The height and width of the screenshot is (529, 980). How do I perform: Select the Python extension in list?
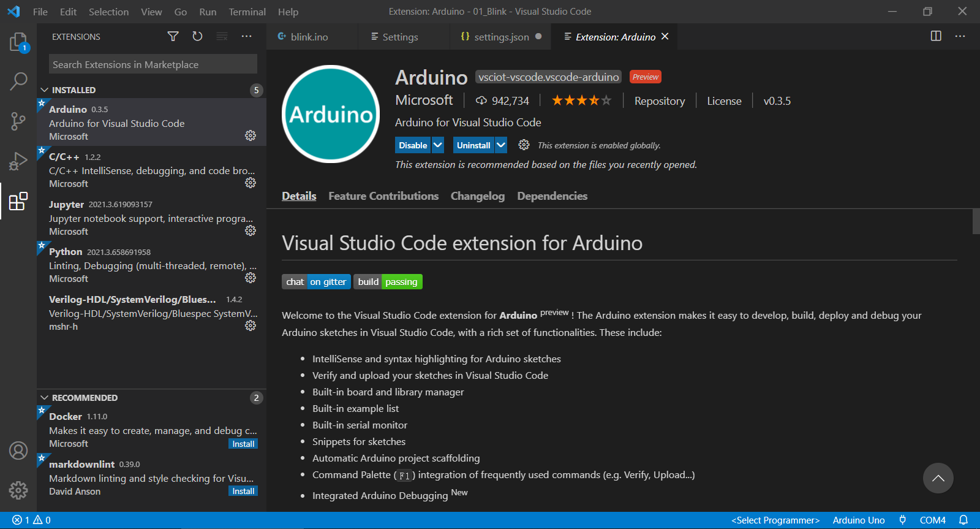point(151,265)
